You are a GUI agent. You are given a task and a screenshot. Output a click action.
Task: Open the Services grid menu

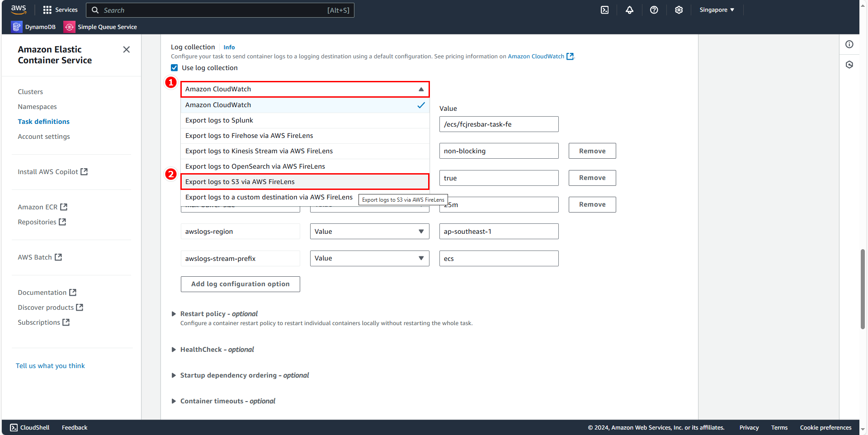tap(60, 10)
